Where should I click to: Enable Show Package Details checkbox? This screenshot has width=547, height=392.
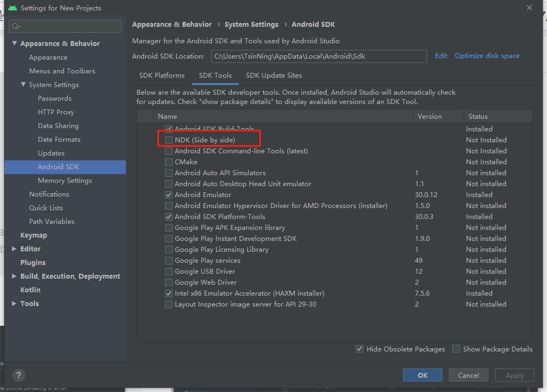tap(456, 349)
